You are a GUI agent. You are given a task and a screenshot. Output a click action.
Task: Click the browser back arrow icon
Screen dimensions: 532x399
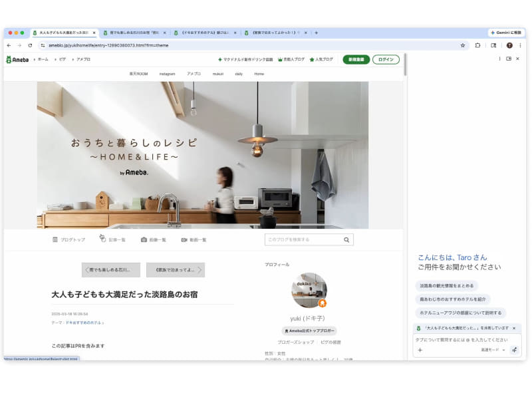click(x=9, y=45)
